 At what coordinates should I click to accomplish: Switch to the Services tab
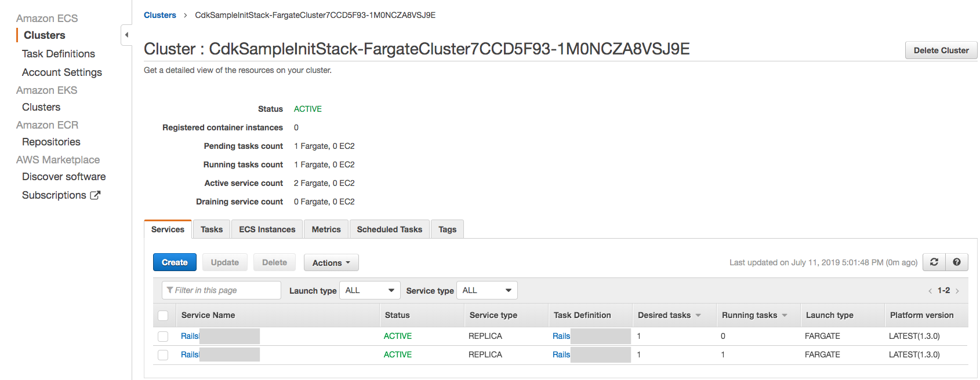168,229
